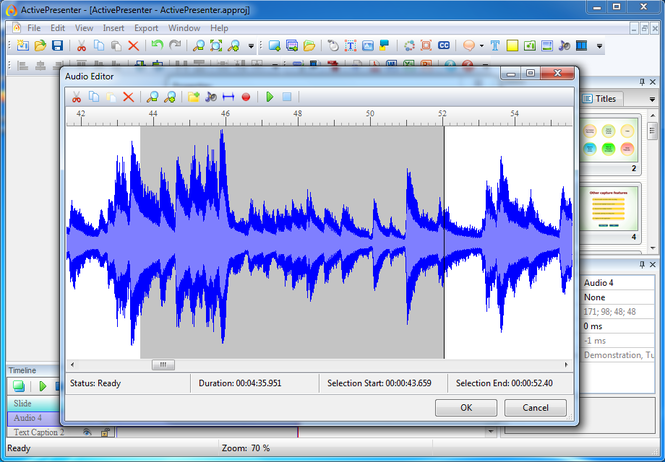665x462 pixels.
Task: Confirm the Audio Editor with the OK button
Action: click(466, 408)
